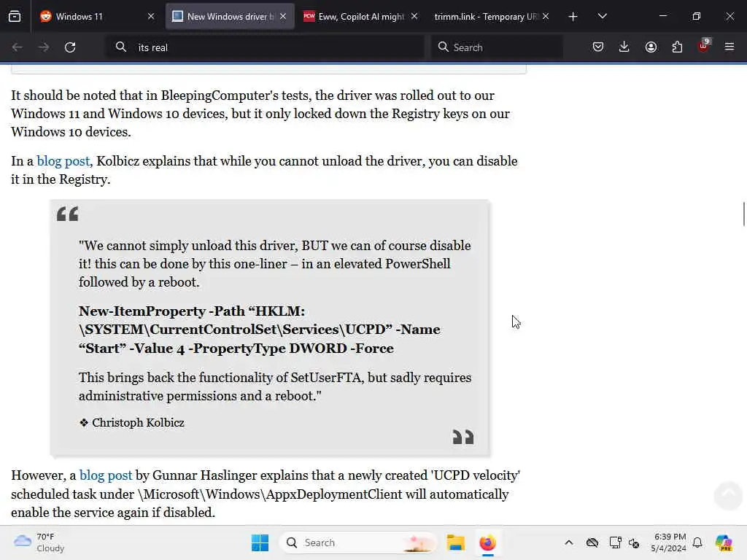Viewport: 747px width, 560px height.
Task: Open the notifications bell icon
Action: (697, 542)
